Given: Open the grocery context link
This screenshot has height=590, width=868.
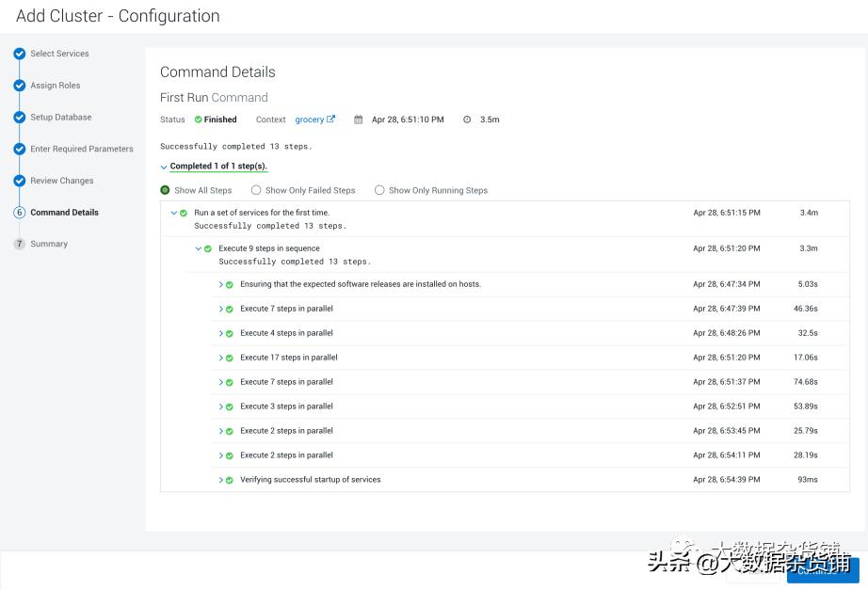Looking at the screenshot, I should tap(309, 119).
